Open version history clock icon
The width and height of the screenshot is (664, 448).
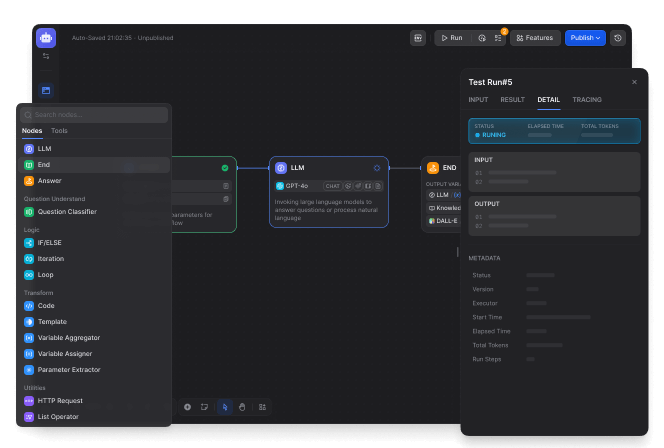(618, 38)
